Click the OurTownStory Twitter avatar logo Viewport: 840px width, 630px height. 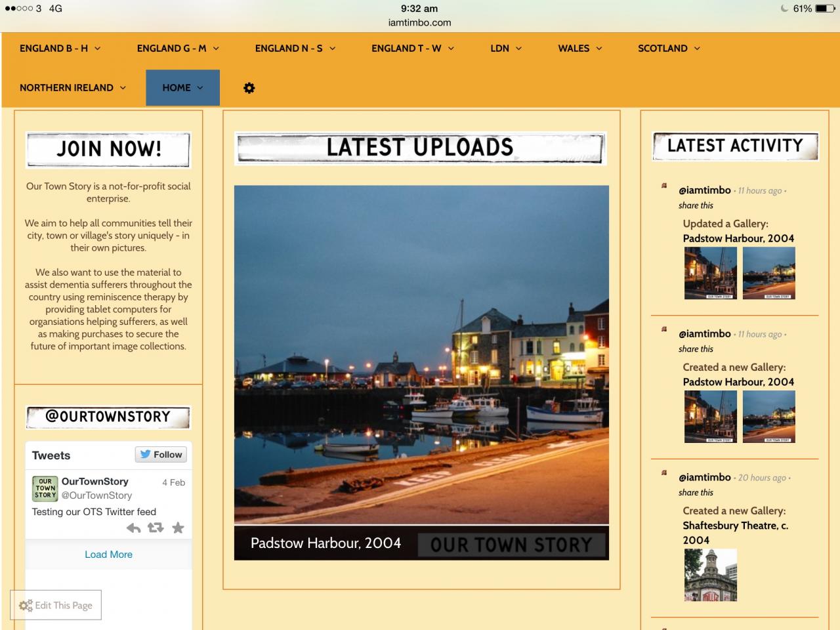point(45,489)
